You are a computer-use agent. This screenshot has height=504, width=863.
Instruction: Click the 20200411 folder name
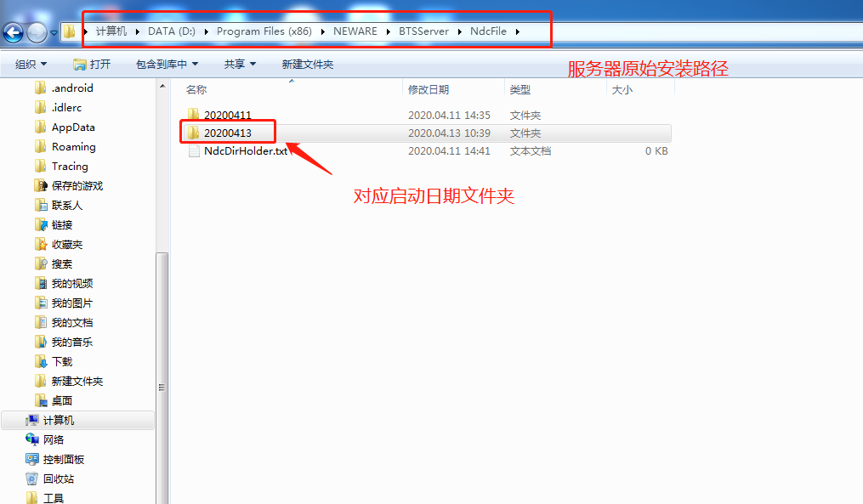coord(227,115)
